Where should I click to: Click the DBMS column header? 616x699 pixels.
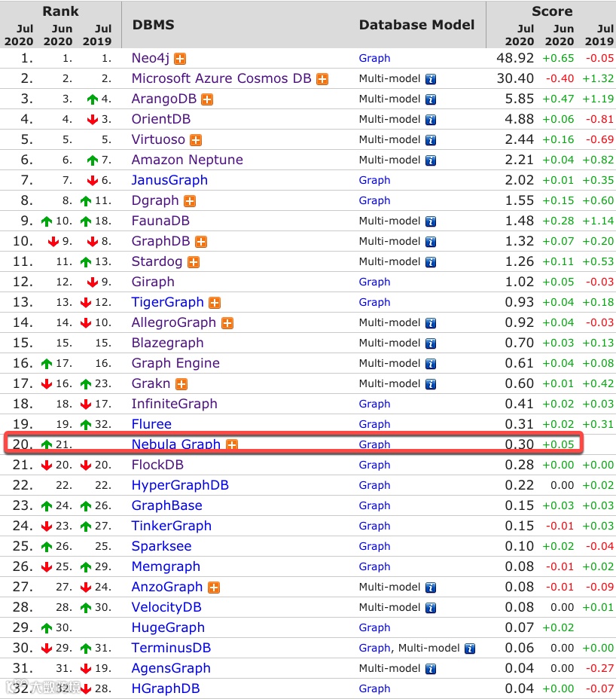(x=154, y=25)
